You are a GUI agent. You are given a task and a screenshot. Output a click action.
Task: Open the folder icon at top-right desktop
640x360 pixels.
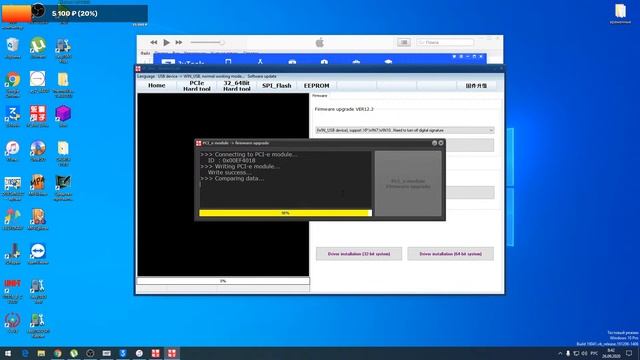click(620, 13)
